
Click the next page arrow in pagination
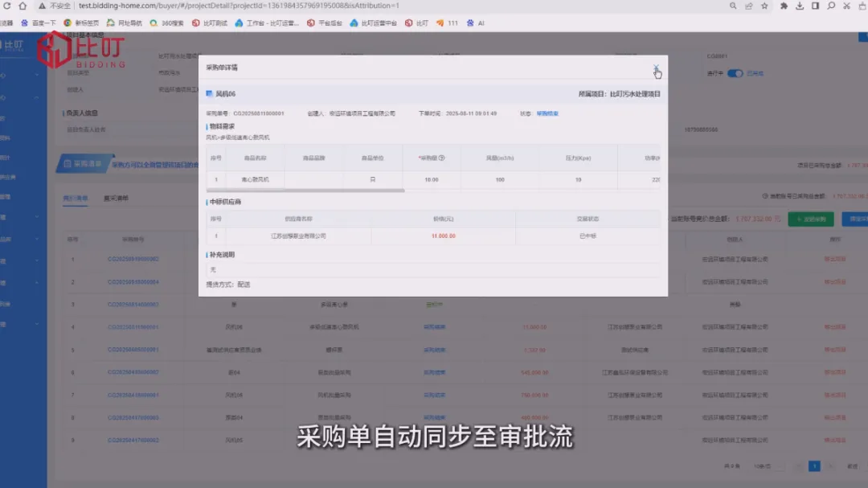coord(829,466)
